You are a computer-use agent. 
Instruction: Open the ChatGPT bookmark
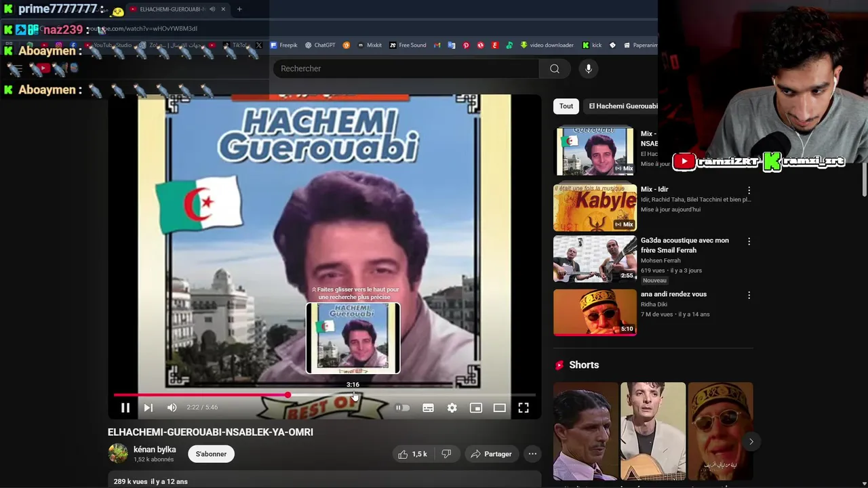[x=320, y=45]
